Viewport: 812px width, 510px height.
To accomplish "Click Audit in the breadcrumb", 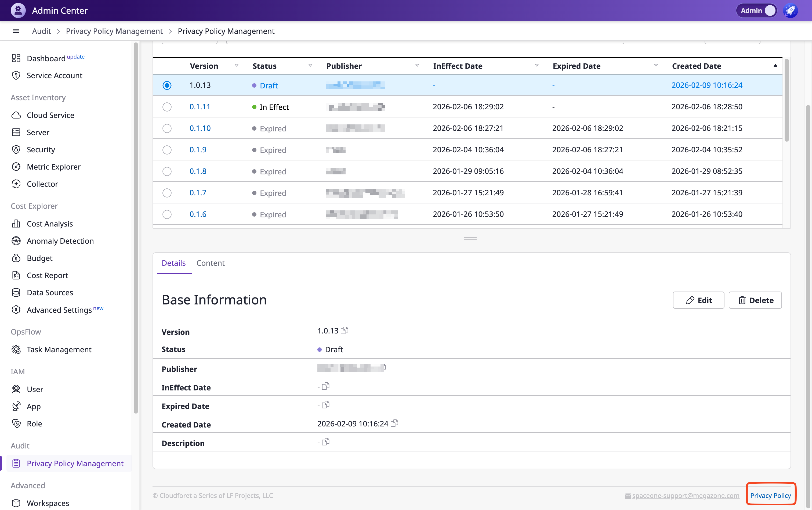I will [41, 31].
